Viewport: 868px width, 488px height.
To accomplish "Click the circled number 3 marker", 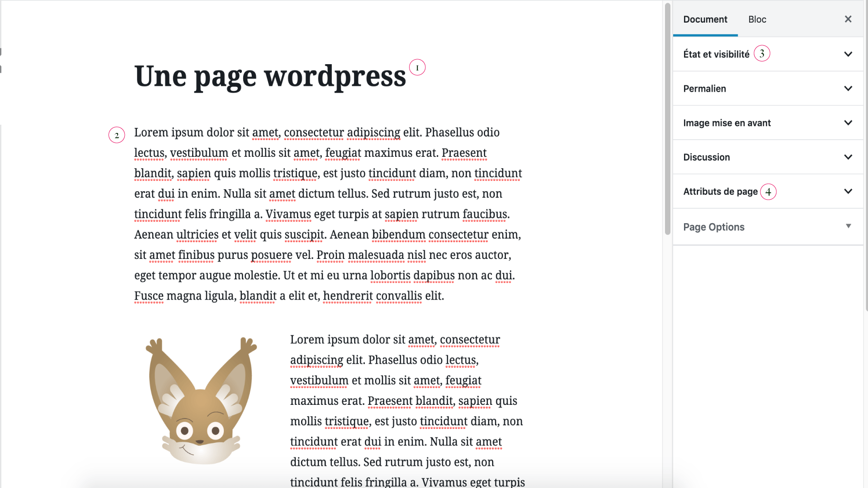I will [x=762, y=54].
